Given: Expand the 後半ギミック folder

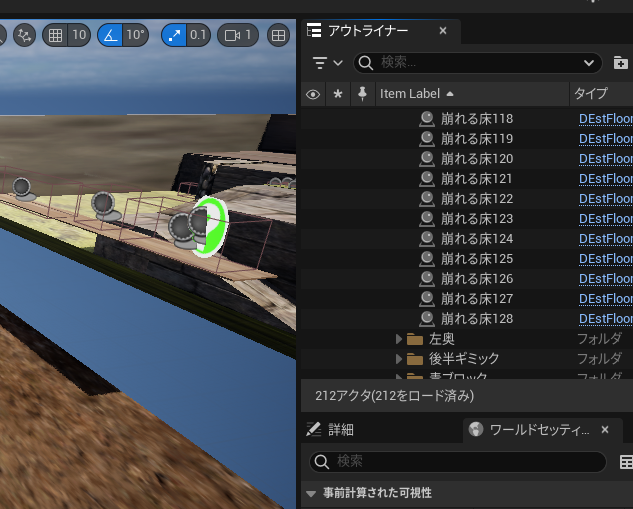Looking at the screenshot, I should [x=399, y=359].
